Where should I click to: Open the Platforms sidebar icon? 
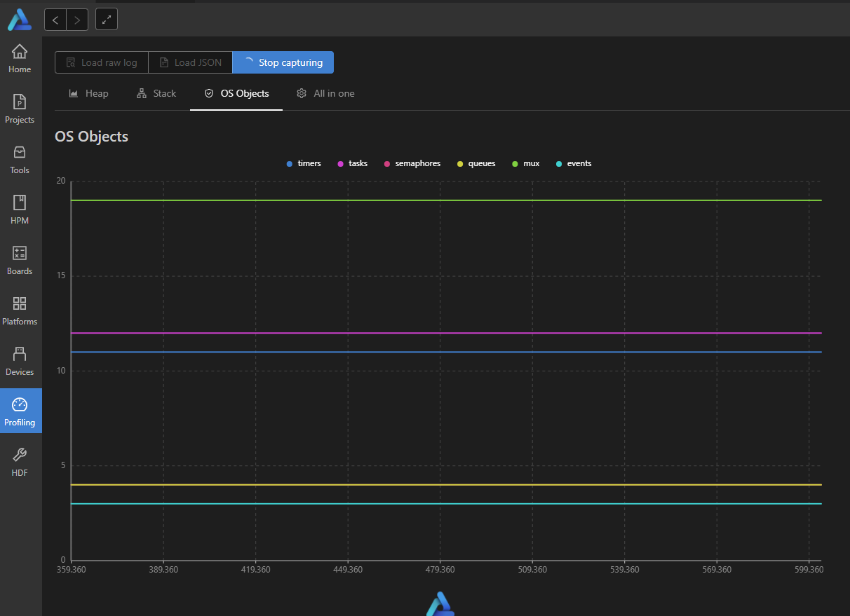[x=20, y=304]
